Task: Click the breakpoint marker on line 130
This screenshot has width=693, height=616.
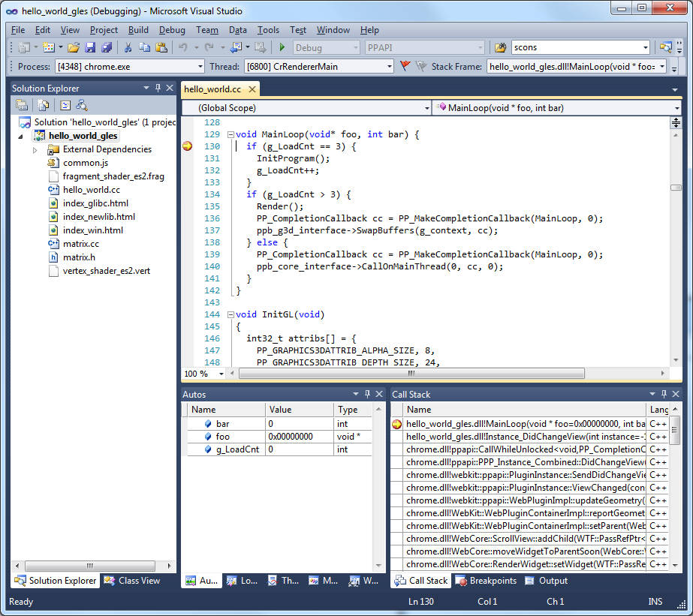Action: (188, 146)
